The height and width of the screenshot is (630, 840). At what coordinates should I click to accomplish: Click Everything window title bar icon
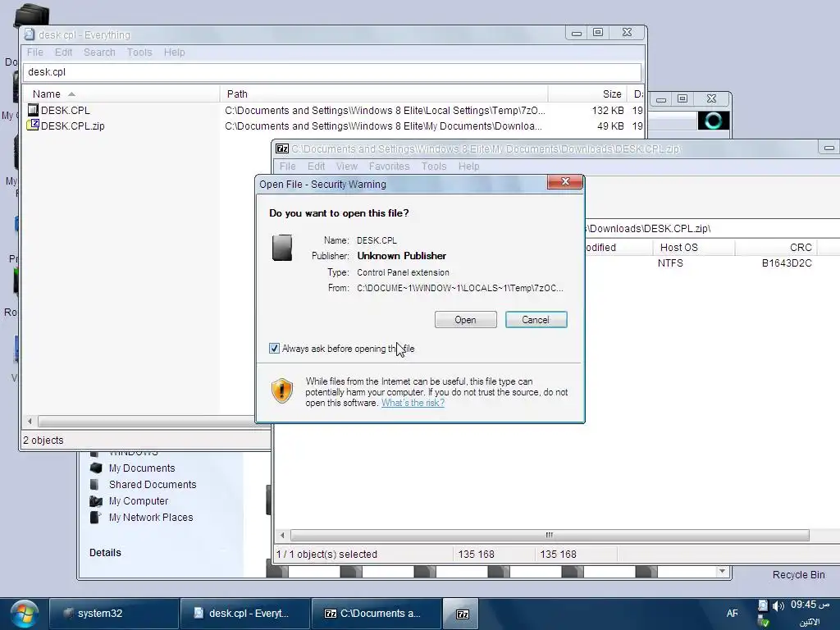click(x=30, y=34)
